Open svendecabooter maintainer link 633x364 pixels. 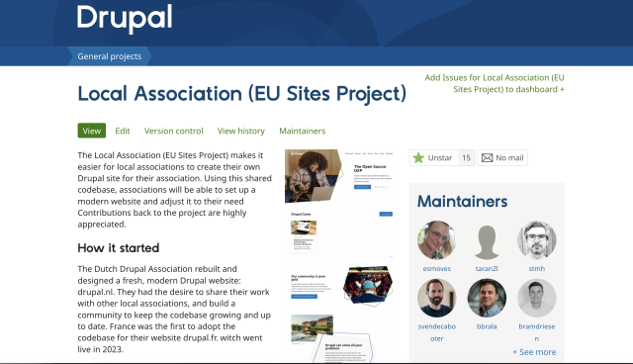[x=437, y=332]
